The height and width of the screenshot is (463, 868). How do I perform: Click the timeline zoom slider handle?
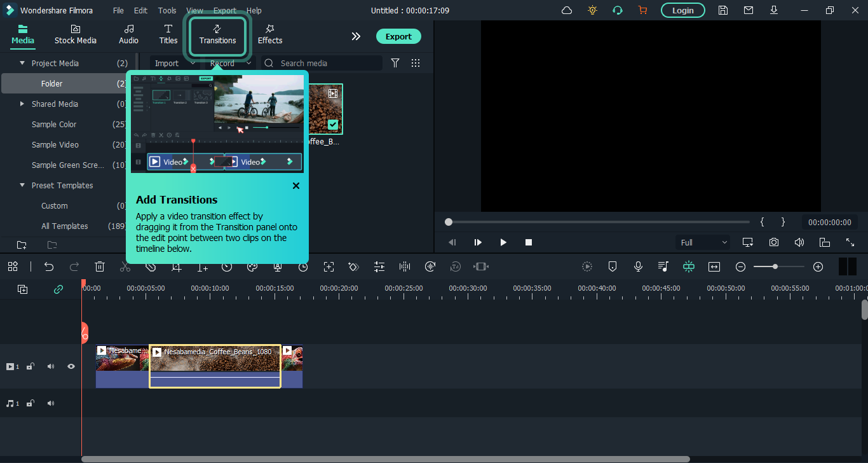pyautogui.click(x=775, y=267)
